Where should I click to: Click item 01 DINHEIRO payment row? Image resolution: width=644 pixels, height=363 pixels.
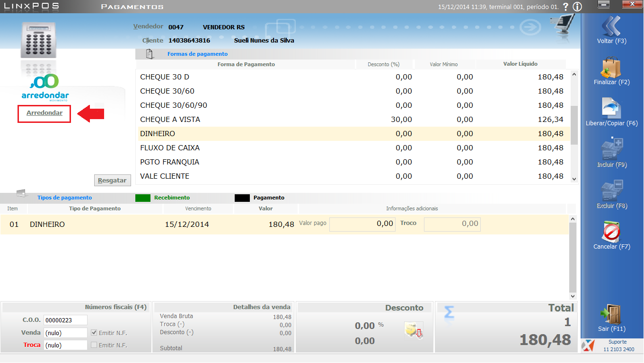tap(284, 225)
